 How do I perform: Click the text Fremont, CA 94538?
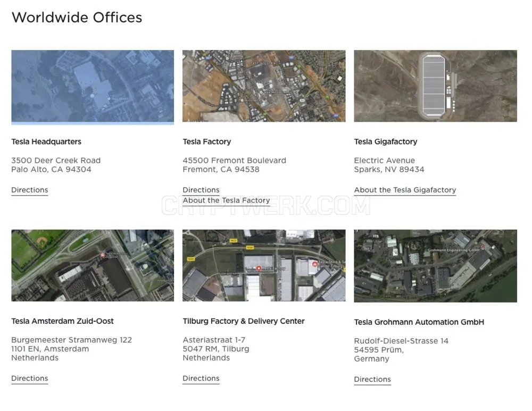click(x=221, y=169)
